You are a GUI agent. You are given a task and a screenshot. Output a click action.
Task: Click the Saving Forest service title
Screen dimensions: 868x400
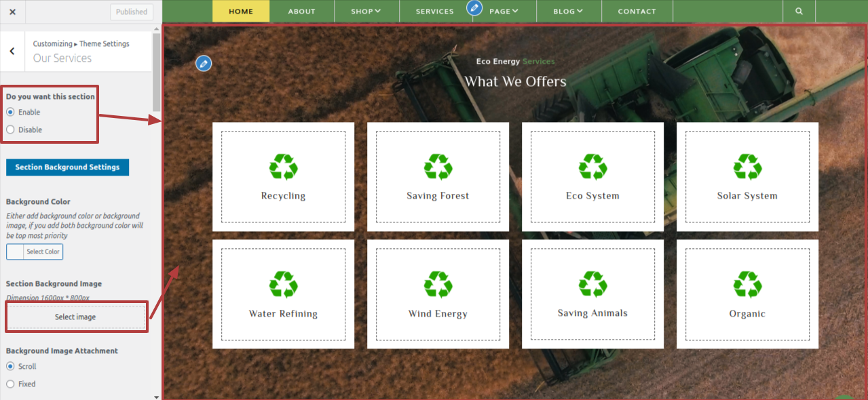pyautogui.click(x=438, y=196)
